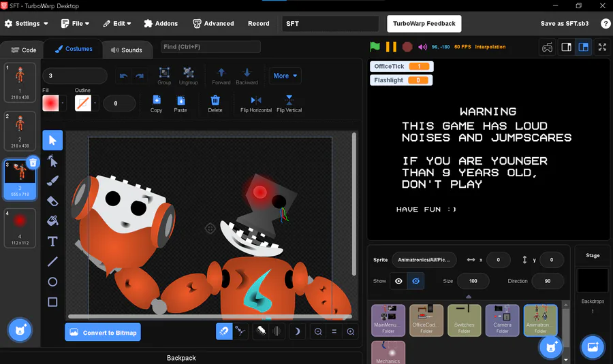
Task: Zoom in the costume canvas
Action: click(x=351, y=331)
